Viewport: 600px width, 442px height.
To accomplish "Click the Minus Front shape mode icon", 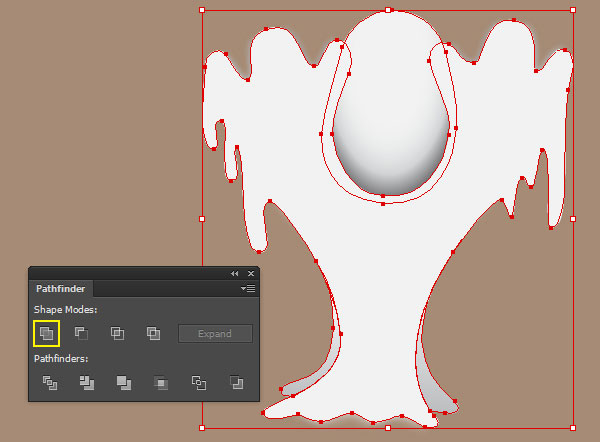I will 81,333.
